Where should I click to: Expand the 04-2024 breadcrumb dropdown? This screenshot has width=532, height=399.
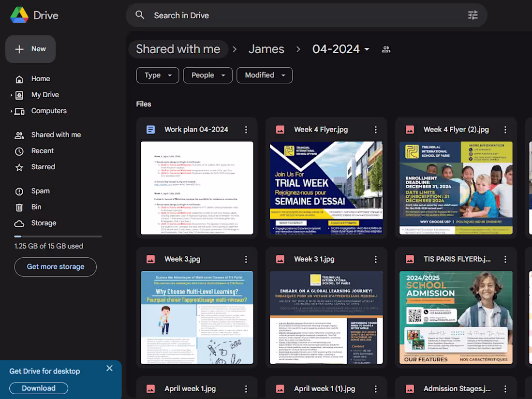click(x=340, y=49)
